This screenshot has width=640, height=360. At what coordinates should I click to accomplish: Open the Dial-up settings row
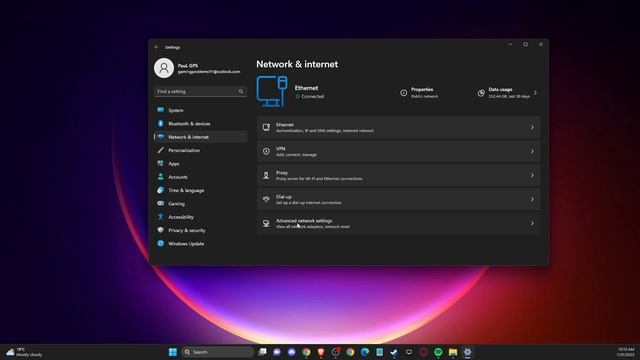click(398, 199)
